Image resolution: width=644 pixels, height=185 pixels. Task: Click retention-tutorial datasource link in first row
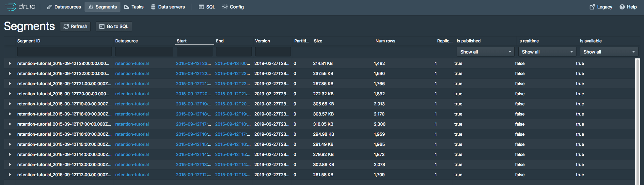132,64
